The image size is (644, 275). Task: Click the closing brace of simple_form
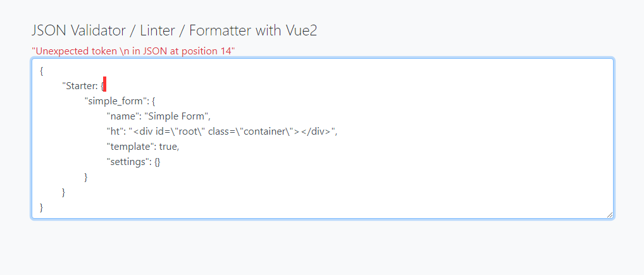click(x=86, y=177)
